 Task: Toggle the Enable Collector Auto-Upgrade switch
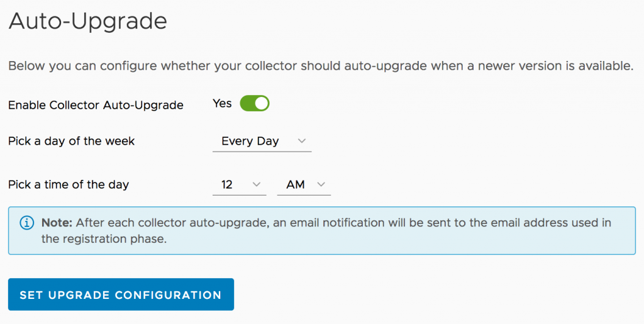[254, 103]
